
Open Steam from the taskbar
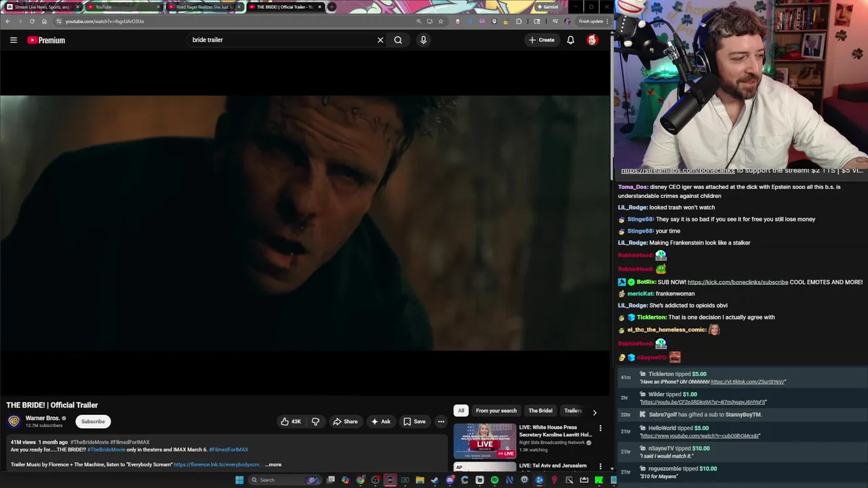(x=435, y=480)
